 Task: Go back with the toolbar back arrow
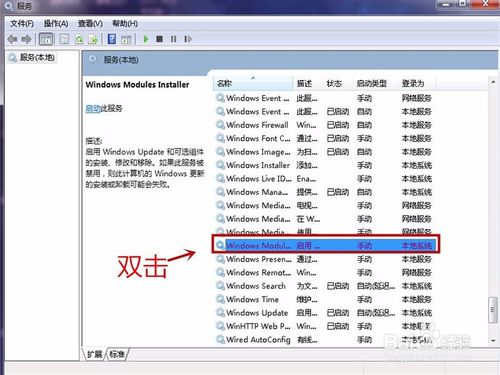[12, 39]
